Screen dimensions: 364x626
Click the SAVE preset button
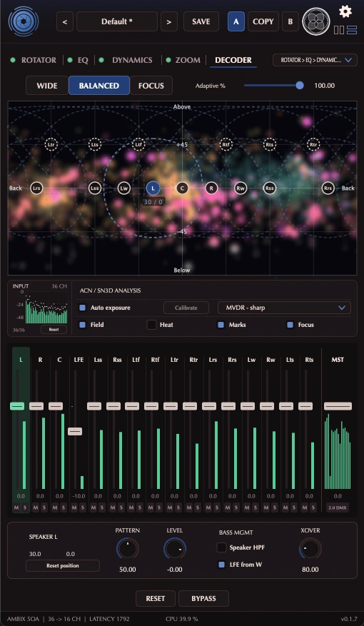201,21
